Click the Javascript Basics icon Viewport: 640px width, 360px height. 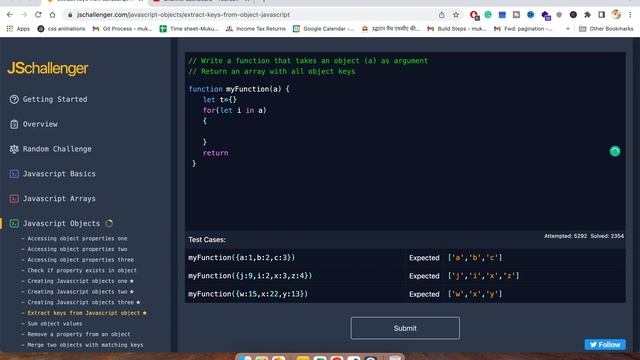click(x=14, y=174)
